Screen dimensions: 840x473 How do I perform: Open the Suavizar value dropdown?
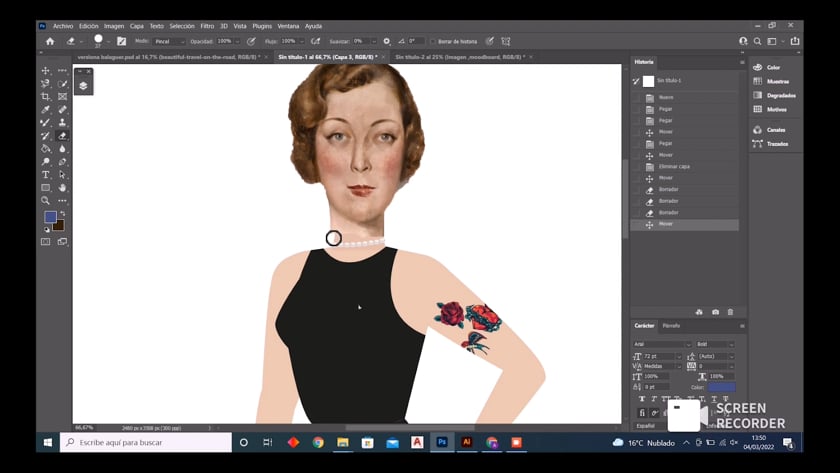tap(373, 41)
